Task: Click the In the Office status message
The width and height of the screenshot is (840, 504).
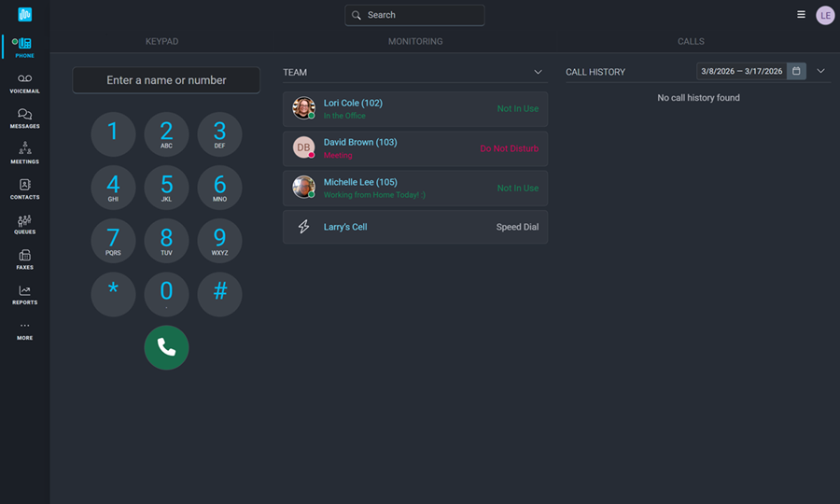Action: [344, 116]
